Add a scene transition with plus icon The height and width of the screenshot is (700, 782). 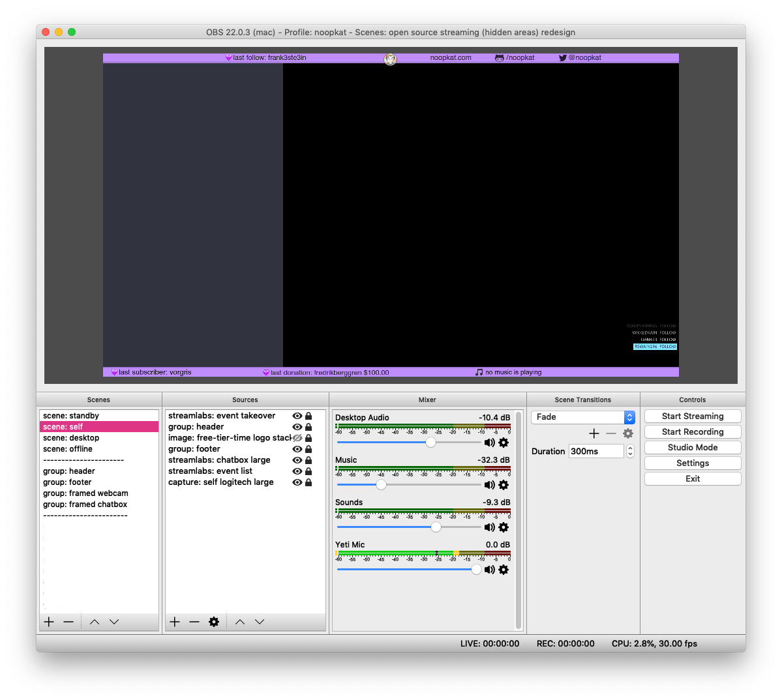point(594,433)
